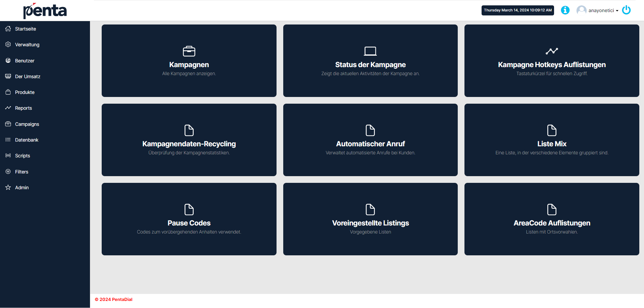The height and width of the screenshot is (308, 644).
Task: Click 'Überprüfung der Kampagnenstatistiken.' text
Action: click(x=189, y=153)
